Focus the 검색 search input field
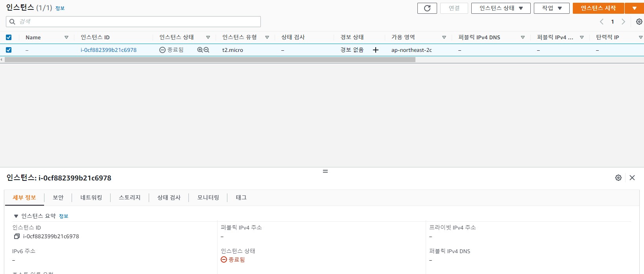644x274 pixels. [x=133, y=22]
